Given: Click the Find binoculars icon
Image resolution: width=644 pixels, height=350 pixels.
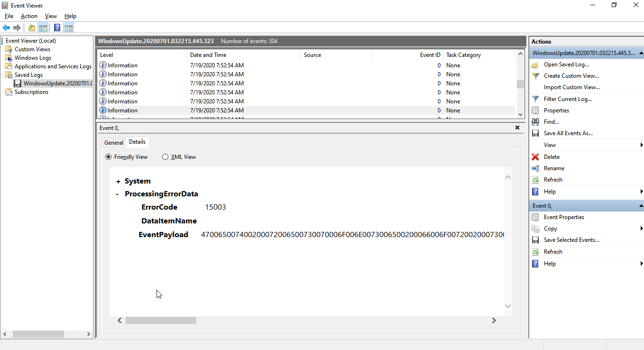Looking at the screenshot, I should coord(535,122).
